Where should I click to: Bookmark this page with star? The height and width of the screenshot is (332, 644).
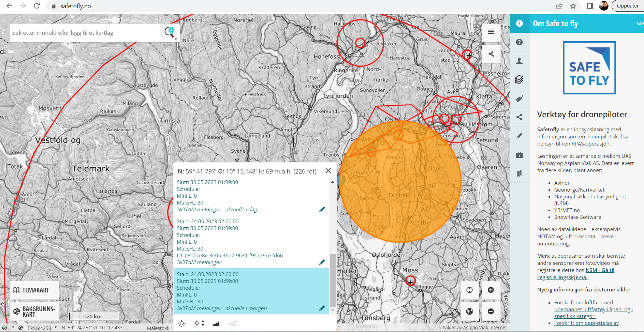click(573, 6)
